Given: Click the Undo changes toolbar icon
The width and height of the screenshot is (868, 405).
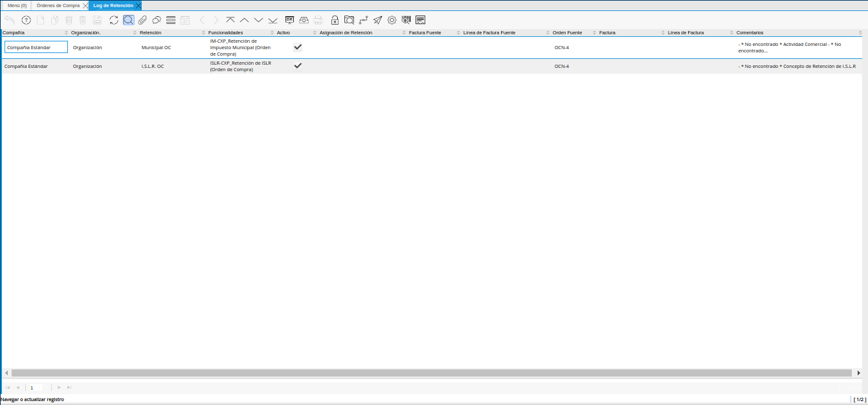Looking at the screenshot, I should 9,20.
